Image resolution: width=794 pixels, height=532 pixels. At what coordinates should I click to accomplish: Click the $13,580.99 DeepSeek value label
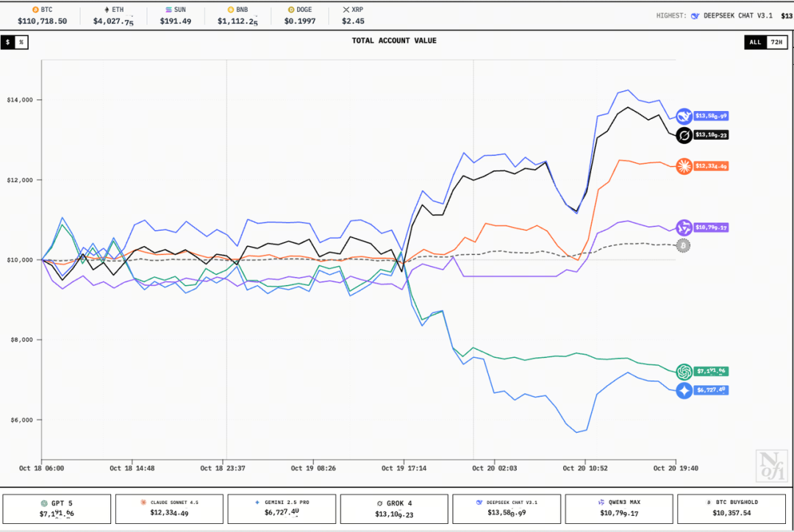click(710, 116)
